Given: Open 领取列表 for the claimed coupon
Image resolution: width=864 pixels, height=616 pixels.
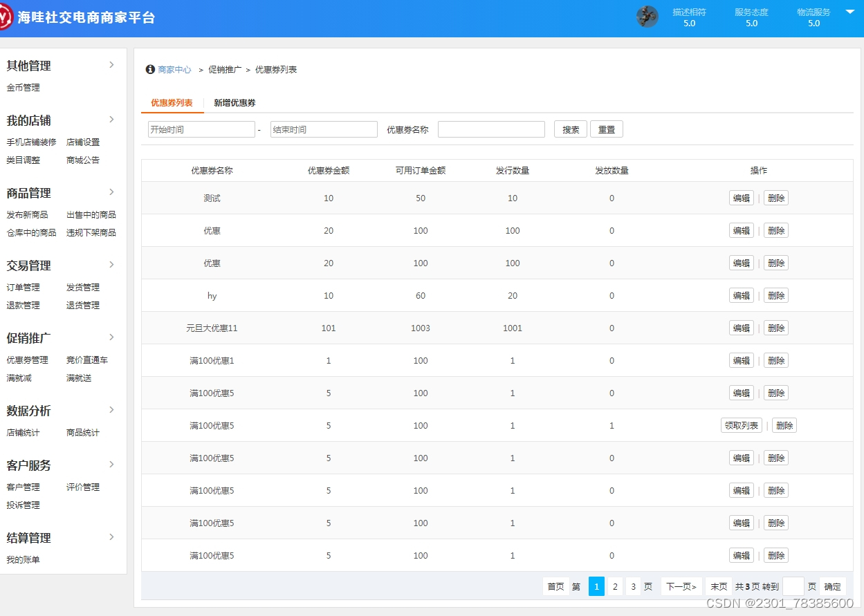Looking at the screenshot, I should [742, 426].
